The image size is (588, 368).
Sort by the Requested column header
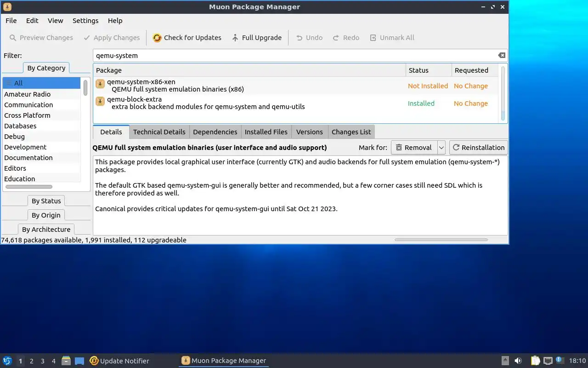pyautogui.click(x=475, y=70)
